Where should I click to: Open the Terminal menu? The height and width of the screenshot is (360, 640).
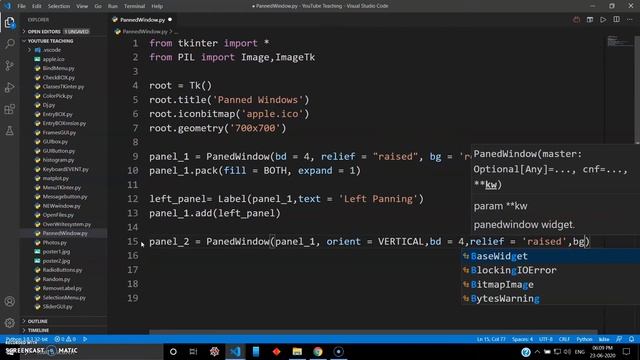(134, 6)
